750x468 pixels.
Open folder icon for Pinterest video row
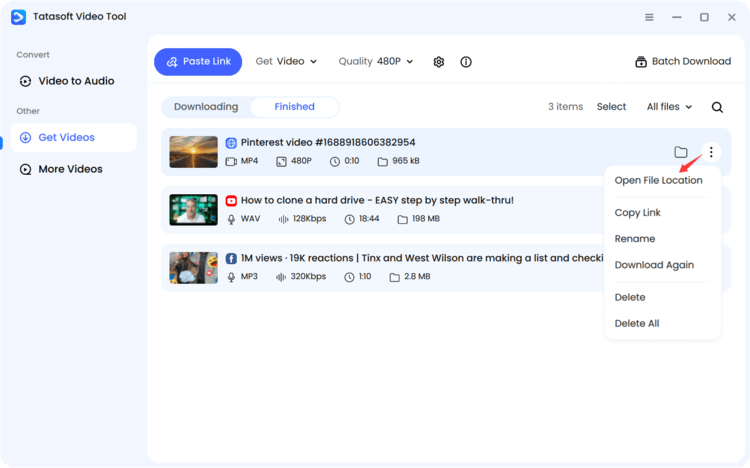[681, 152]
